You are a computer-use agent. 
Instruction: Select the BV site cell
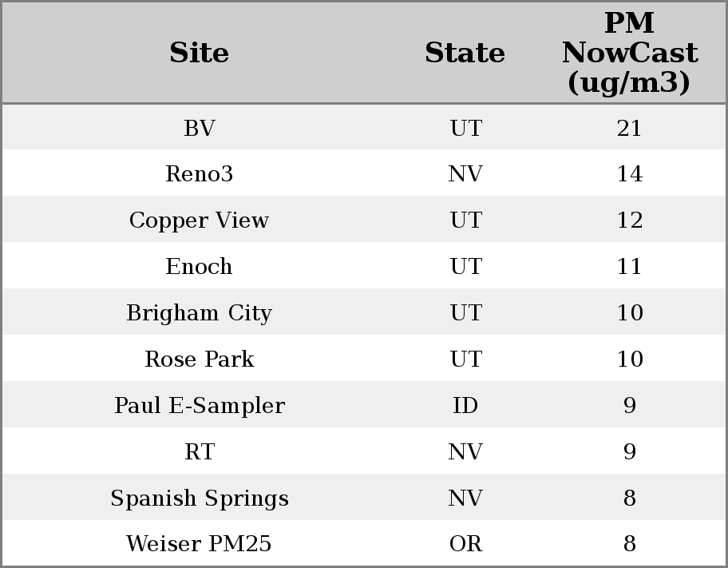pos(200,129)
